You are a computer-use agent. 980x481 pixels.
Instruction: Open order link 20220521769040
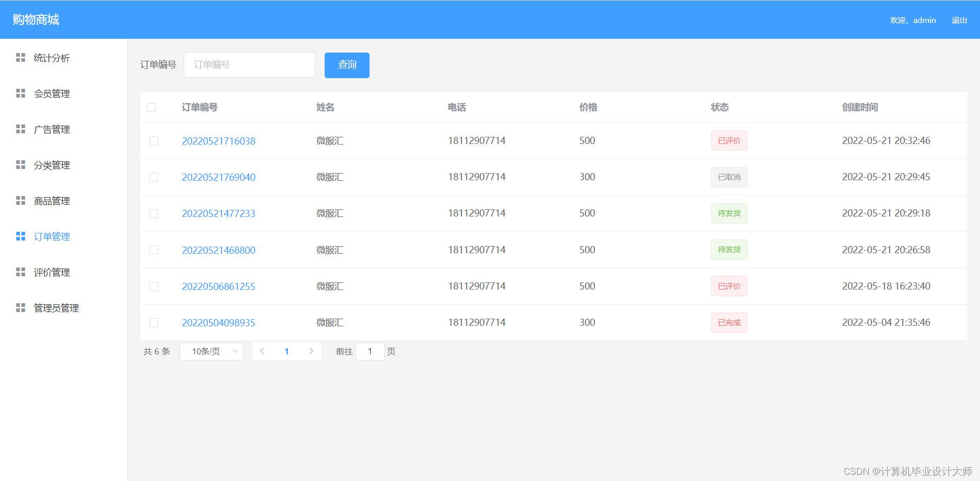pos(218,177)
